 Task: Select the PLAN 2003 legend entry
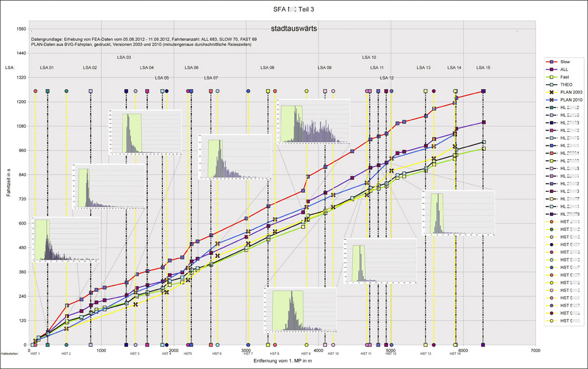[564, 92]
